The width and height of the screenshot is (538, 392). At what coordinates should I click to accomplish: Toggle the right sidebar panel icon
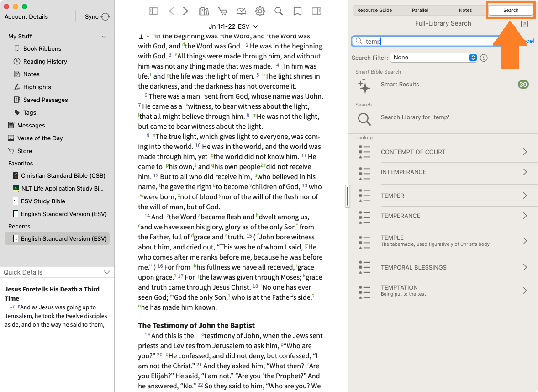click(x=316, y=11)
